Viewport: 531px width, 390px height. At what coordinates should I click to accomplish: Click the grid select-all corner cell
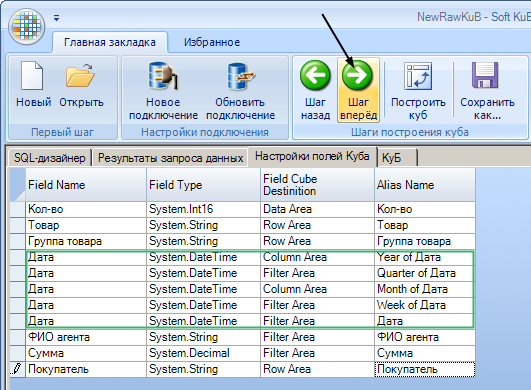[x=18, y=185]
